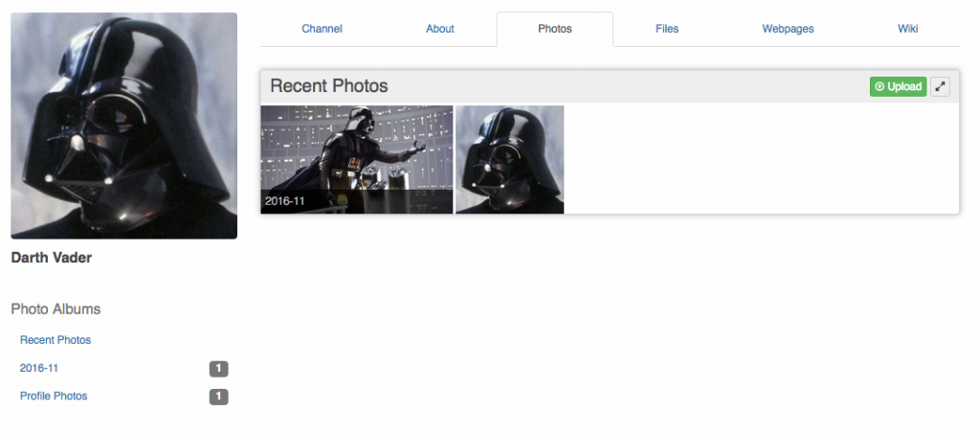980x434 pixels.
Task: Open Recent Photos link in the sidebar
Action: pyautogui.click(x=56, y=340)
